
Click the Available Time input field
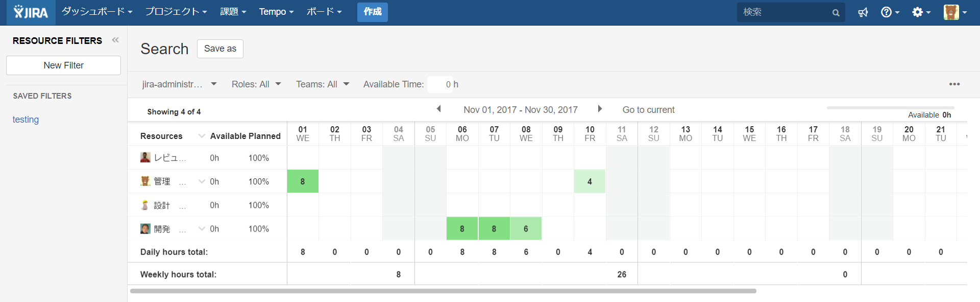click(440, 84)
